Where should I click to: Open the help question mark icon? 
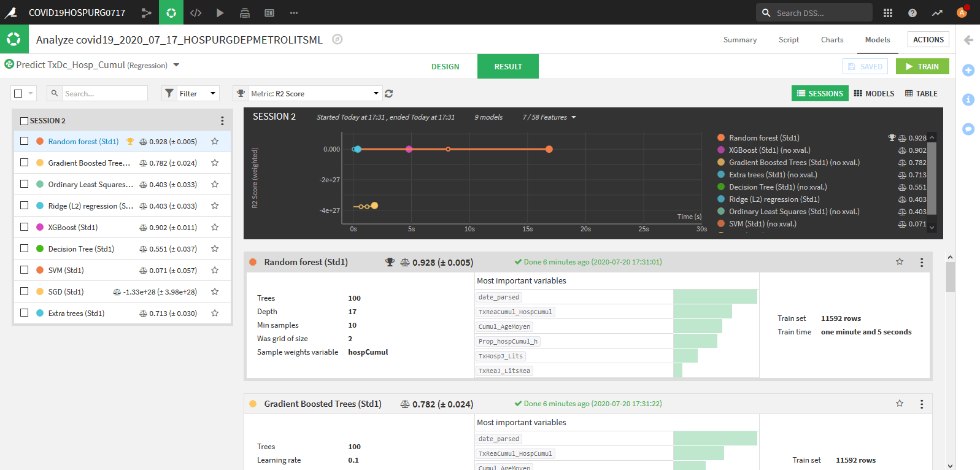click(x=912, y=13)
